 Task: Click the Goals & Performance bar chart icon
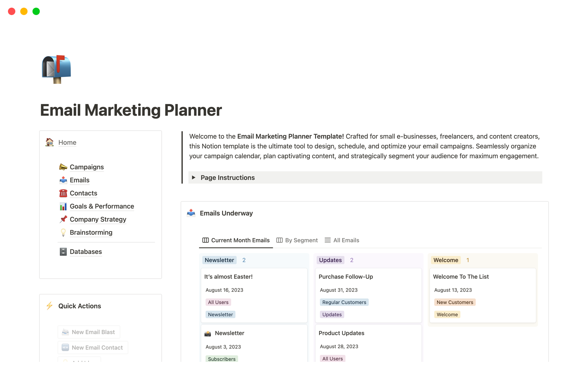(63, 206)
